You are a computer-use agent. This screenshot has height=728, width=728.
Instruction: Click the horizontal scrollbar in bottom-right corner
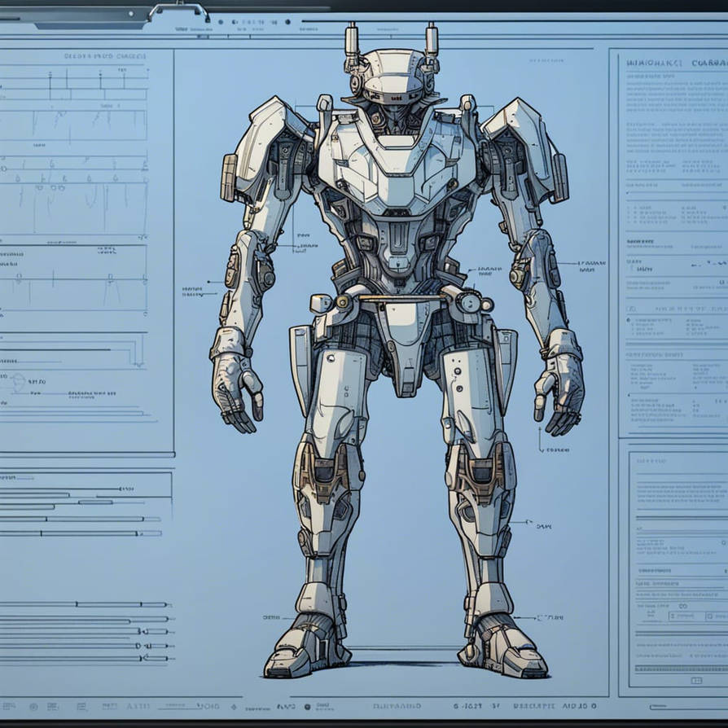pos(689,707)
